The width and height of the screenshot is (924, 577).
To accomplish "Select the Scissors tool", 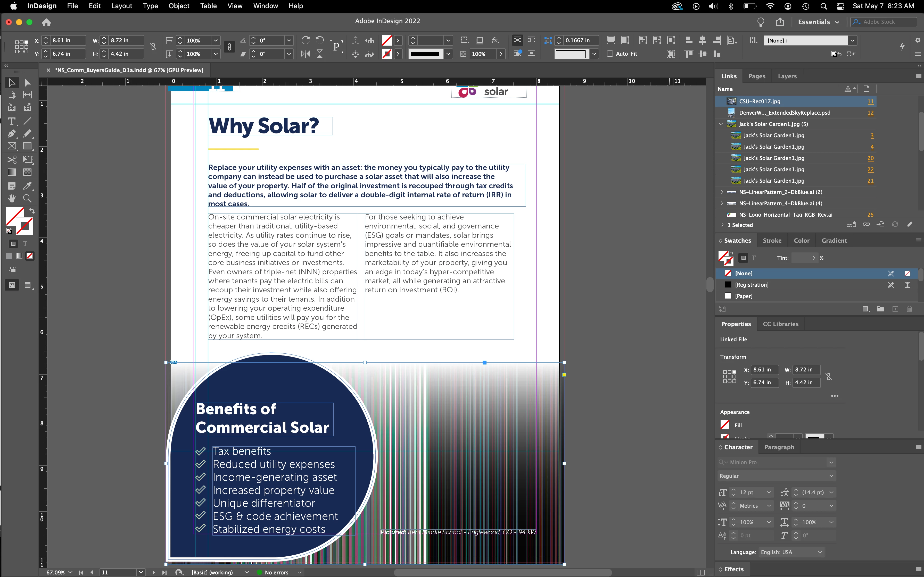I will [x=11, y=159].
